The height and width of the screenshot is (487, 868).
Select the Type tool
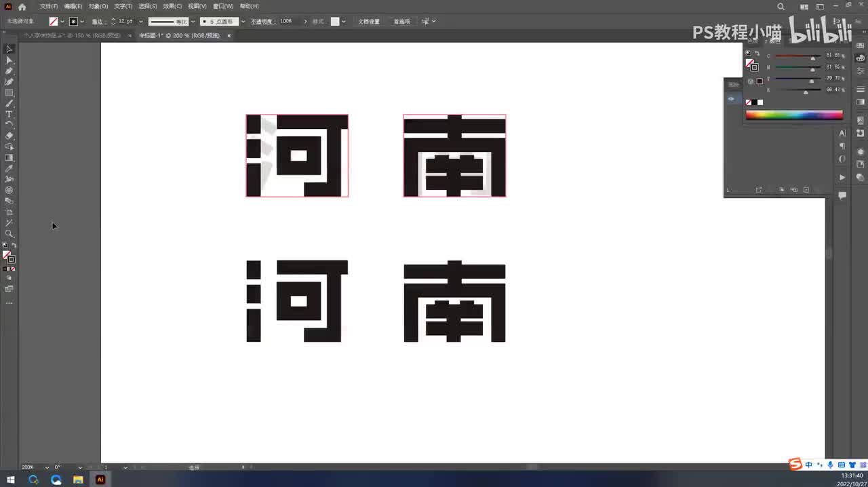click(9, 115)
